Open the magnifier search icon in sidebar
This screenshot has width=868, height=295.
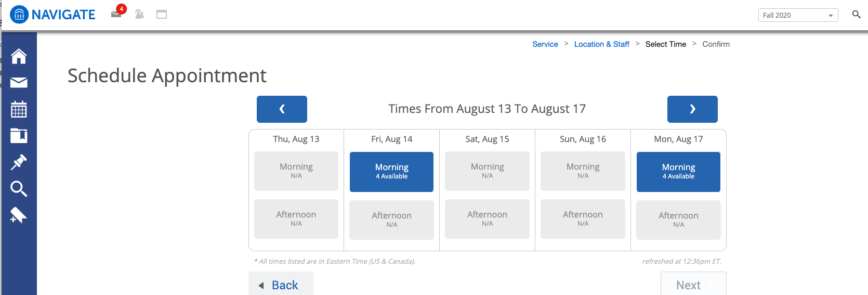point(19,189)
